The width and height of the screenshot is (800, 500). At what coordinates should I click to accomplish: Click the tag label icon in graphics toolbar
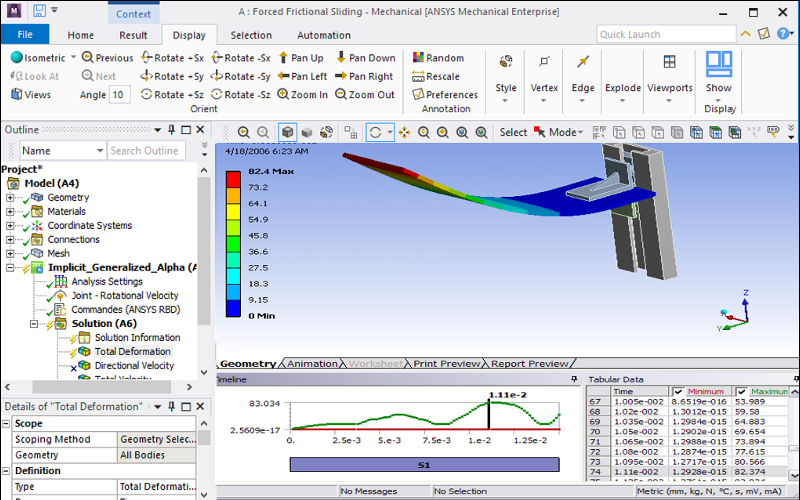pos(773,132)
